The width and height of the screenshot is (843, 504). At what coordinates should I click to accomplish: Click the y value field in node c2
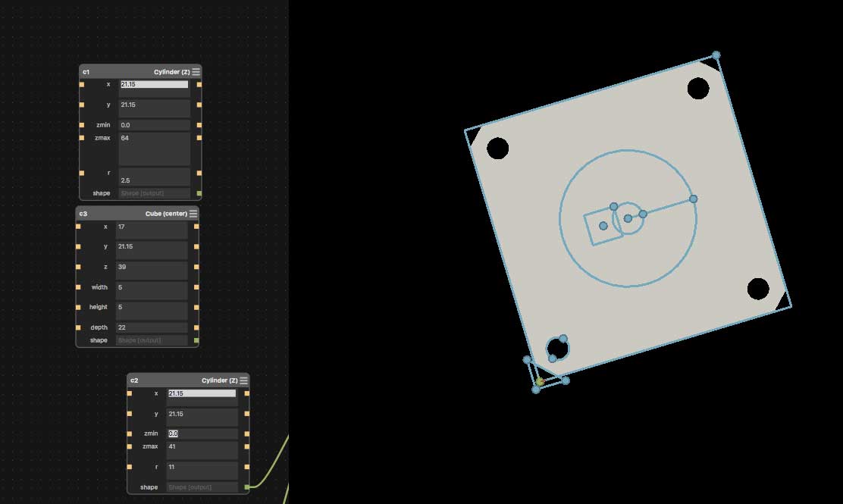pyautogui.click(x=202, y=418)
